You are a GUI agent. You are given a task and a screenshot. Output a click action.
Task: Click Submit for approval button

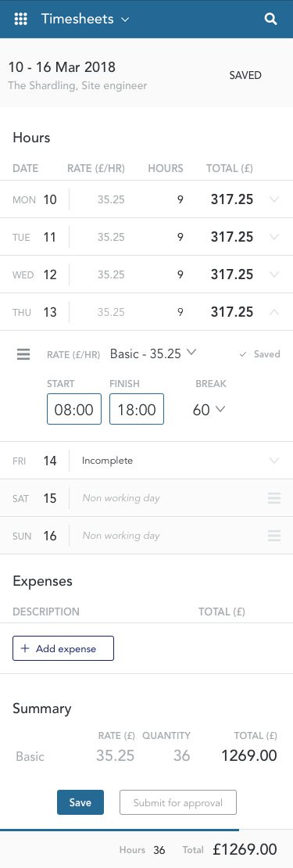(178, 802)
